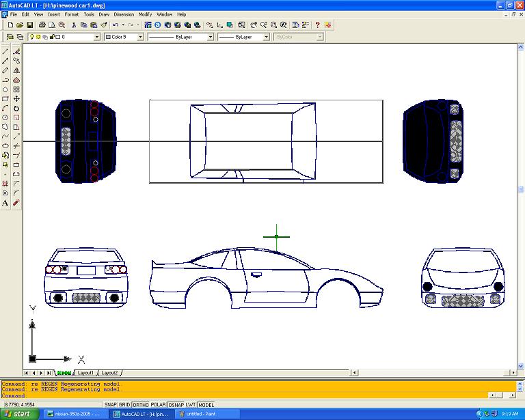Select the Polygon draw tool
525x420 pixels.
pos(5,89)
